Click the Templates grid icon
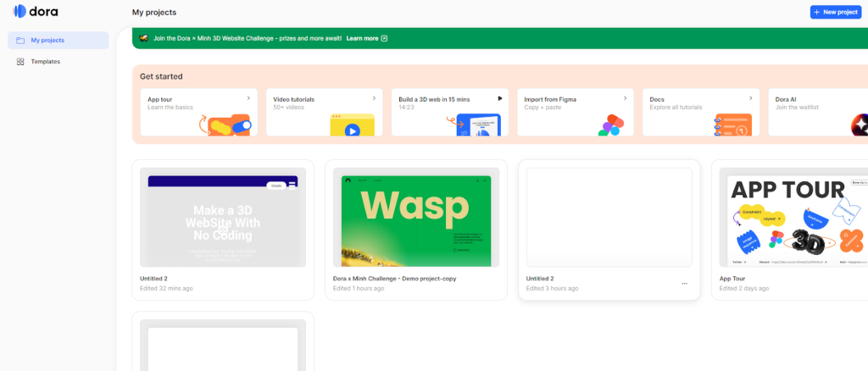The height and width of the screenshot is (371, 868). click(x=20, y=61)
